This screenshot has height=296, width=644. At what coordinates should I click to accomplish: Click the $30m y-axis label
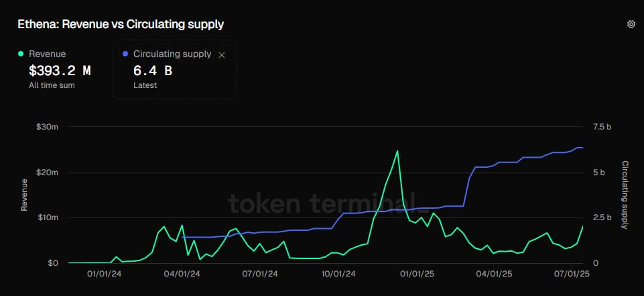(48, 127)
